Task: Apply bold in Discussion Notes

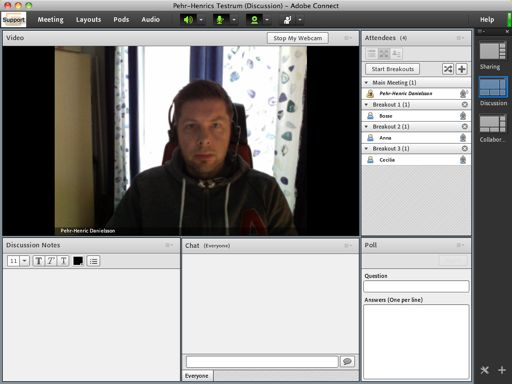Action: (x=39, y=261)
